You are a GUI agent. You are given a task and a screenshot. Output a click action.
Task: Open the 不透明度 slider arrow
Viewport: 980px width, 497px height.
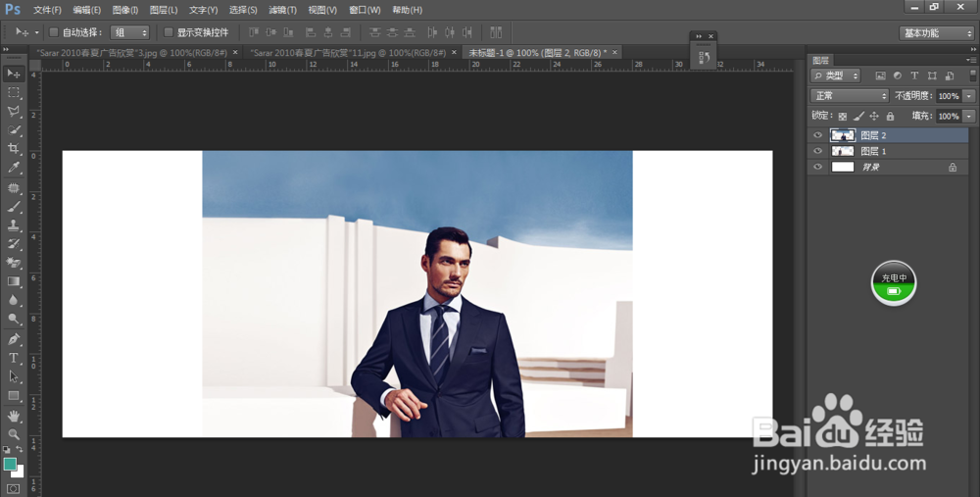[x=969, y=96]
